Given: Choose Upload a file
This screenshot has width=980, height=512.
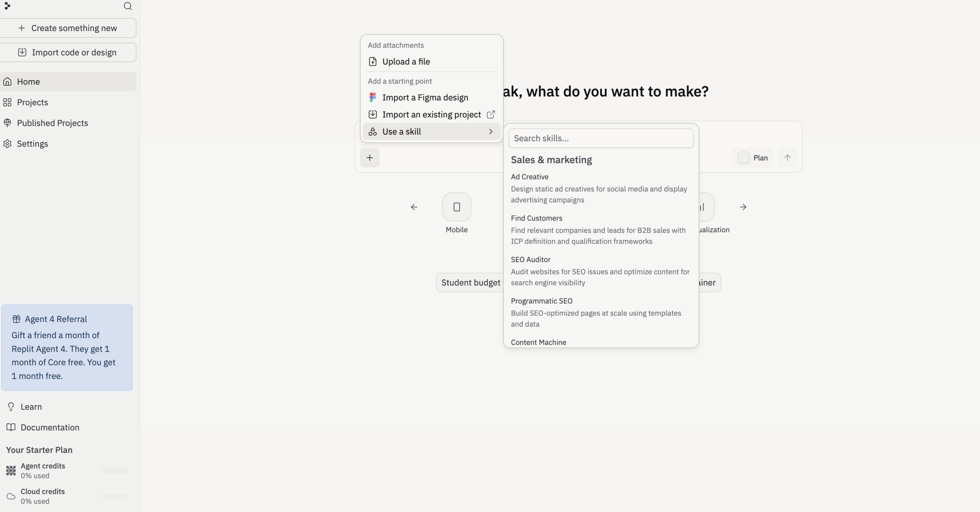Looking at the screenshot, I should (406, 61).
